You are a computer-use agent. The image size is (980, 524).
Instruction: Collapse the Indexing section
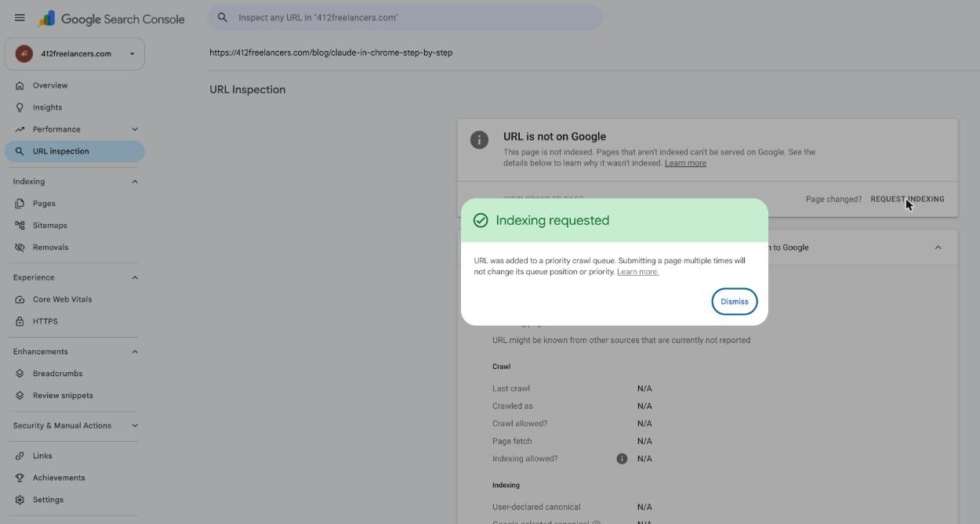[135, 182]
